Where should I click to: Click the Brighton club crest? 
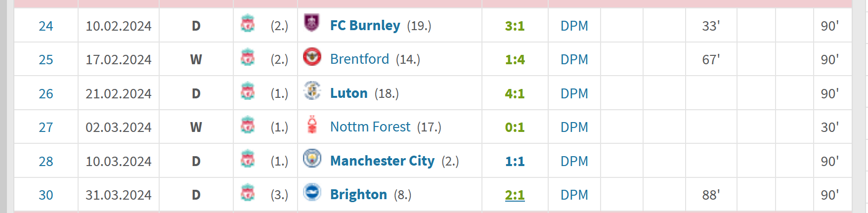click(312, 192)
